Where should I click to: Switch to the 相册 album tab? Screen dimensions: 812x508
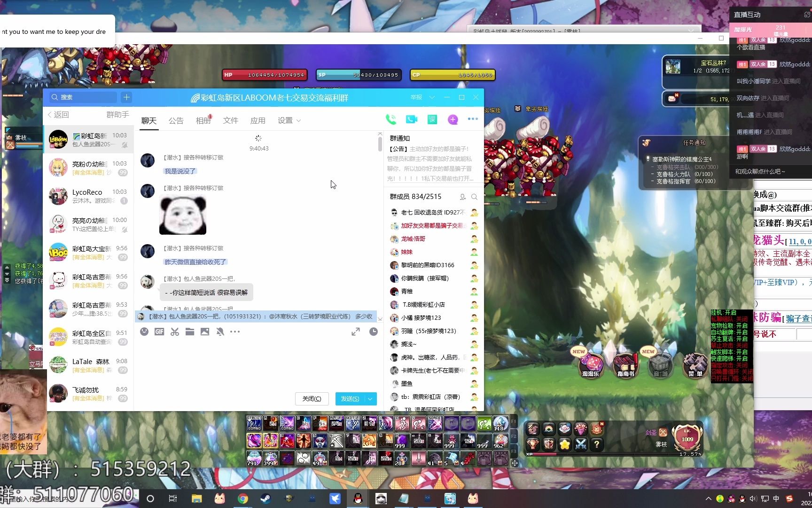(x=203, y=120)
